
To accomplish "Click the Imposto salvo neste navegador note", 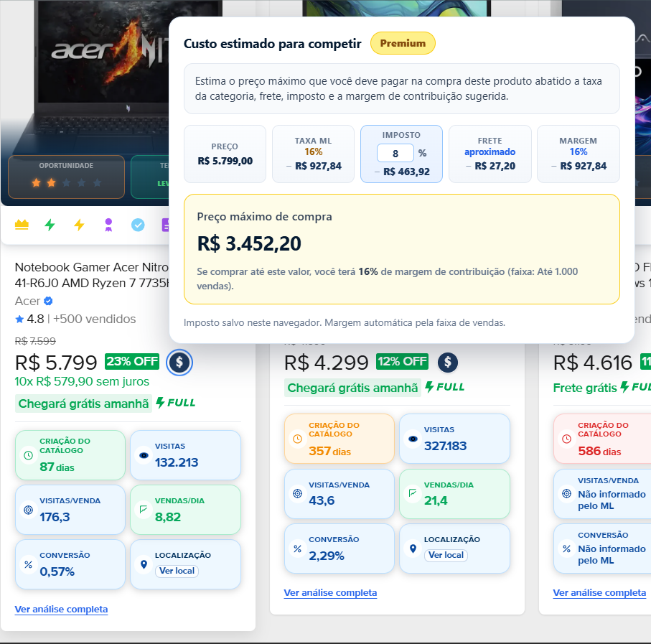I will [x=345, y=322].
